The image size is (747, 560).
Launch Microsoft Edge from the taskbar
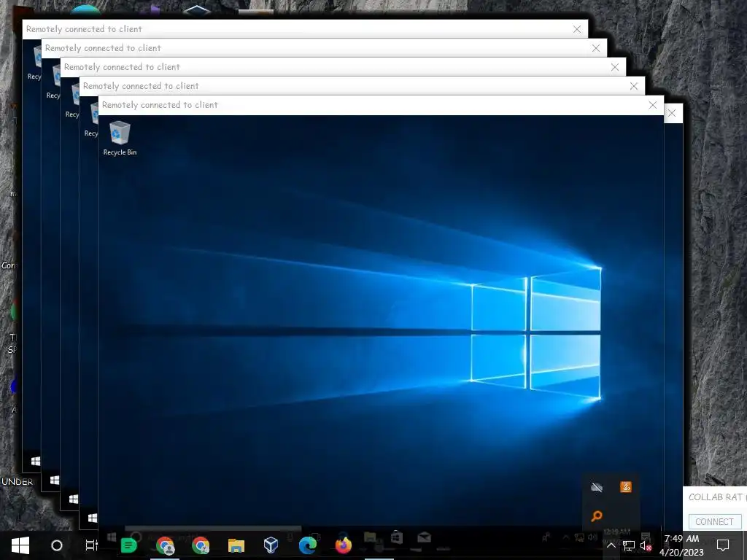click(308, 545)
